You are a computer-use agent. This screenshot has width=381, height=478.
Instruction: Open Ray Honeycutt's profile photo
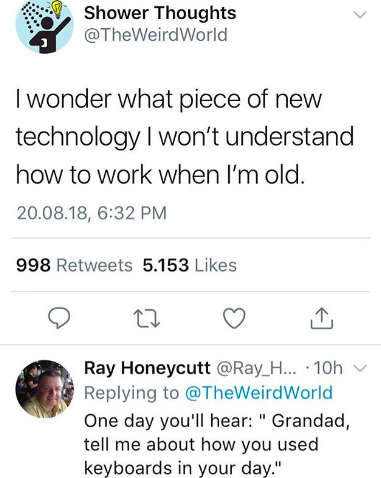click(x=45, y=389)
